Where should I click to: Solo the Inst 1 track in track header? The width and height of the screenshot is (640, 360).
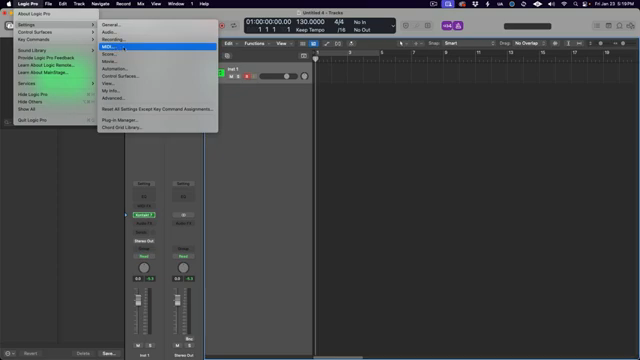pos(238,76)
